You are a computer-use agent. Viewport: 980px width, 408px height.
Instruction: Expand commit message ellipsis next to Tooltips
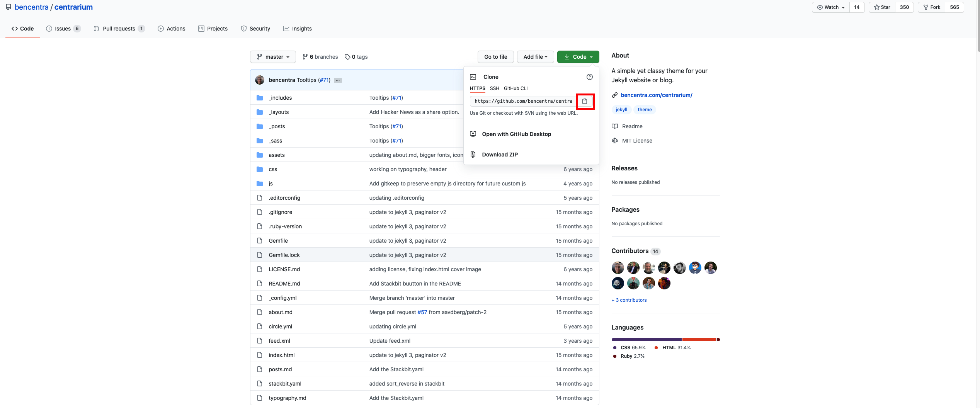click(x=338, y=80)
